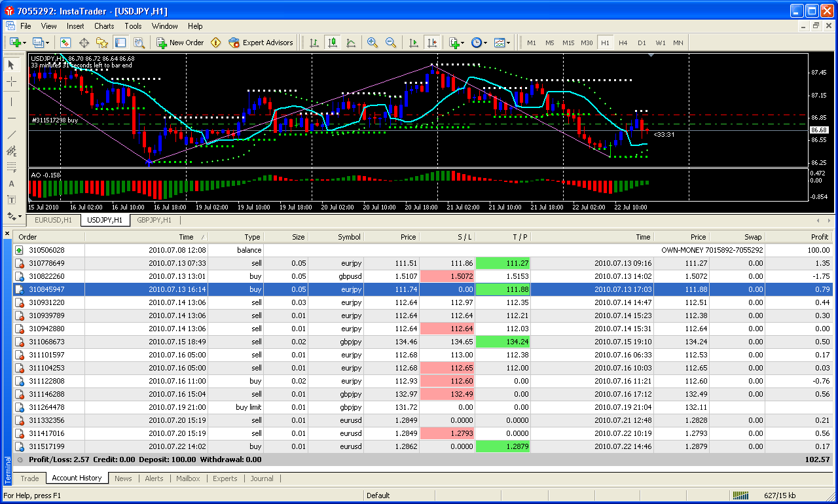Toggle the chart Auto Scroll button
838x504 pixels.
tap(413, 43)
